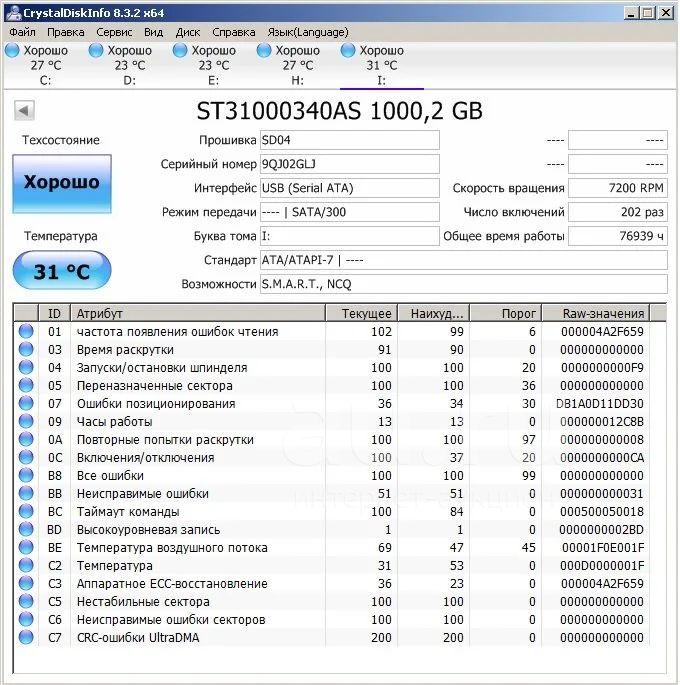Open the Сервис menu
This screenshot has height=685, width=680.
[114, 32]
